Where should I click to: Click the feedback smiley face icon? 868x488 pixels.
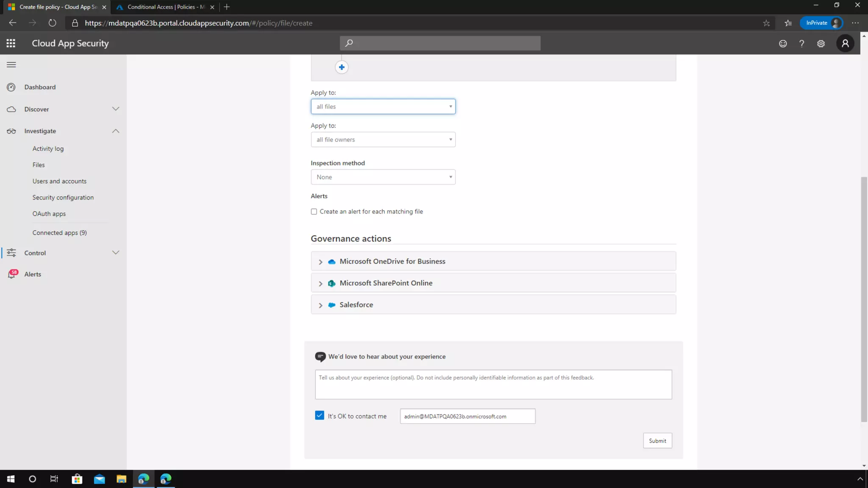pos(783,44)
